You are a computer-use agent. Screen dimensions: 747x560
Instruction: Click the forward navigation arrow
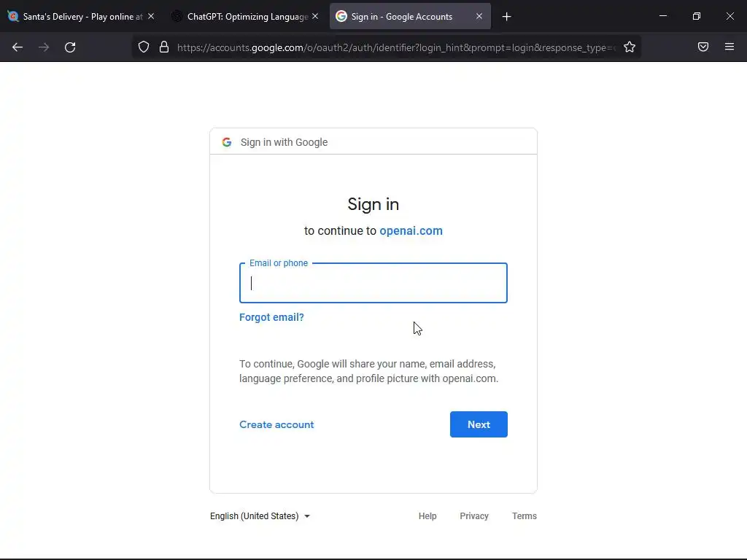[x=44, y=47]
